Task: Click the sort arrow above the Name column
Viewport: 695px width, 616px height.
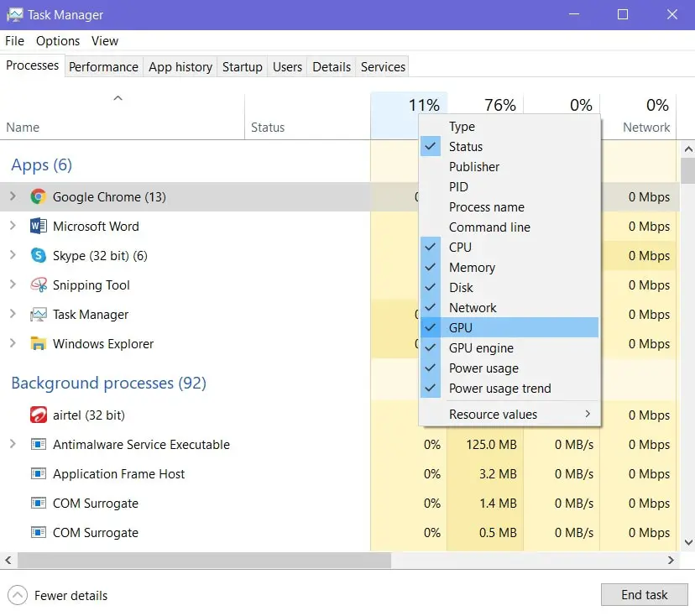Action: coord(118,98)
